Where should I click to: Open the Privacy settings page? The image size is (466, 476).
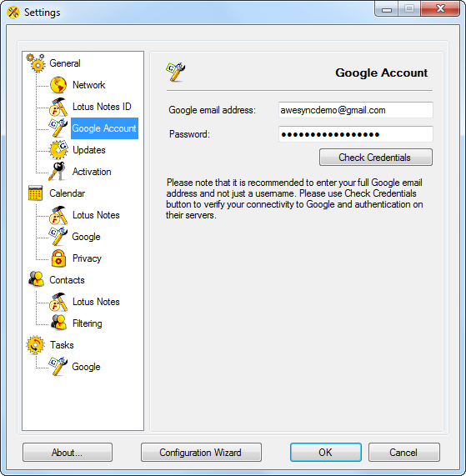pos(87,258)
